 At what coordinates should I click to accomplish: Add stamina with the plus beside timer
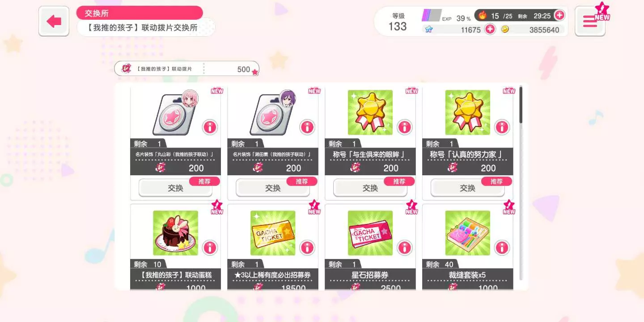(559, 16)
